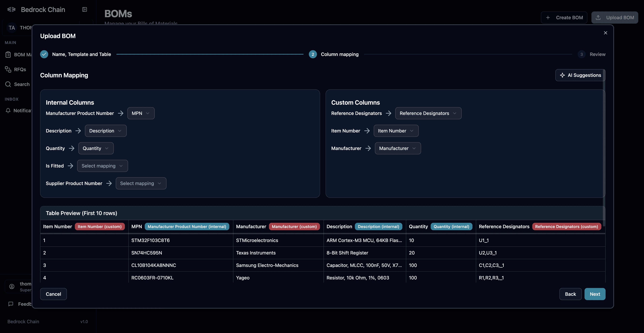
Task: Click the BOM clipboard icon in sidebar
Action: tap(8, 54)
